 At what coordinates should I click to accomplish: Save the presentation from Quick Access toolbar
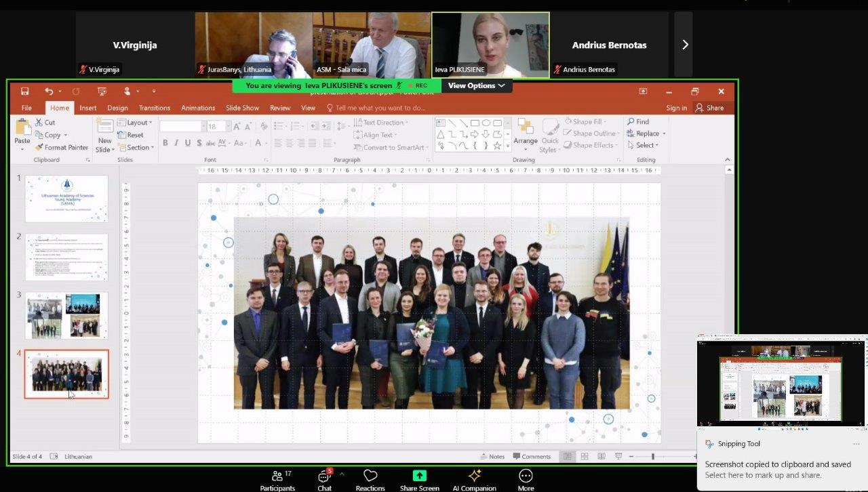[25, 91]
